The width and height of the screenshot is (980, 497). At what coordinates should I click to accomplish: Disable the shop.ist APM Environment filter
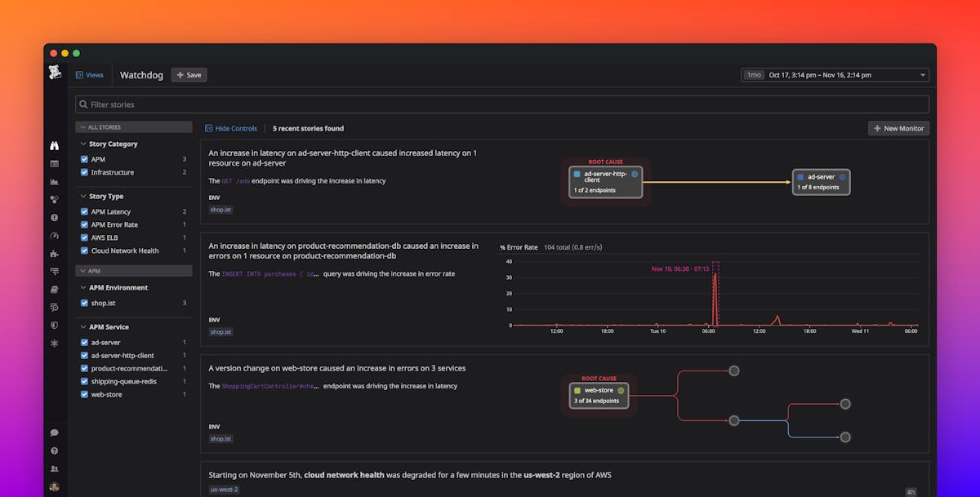point(84,303)
